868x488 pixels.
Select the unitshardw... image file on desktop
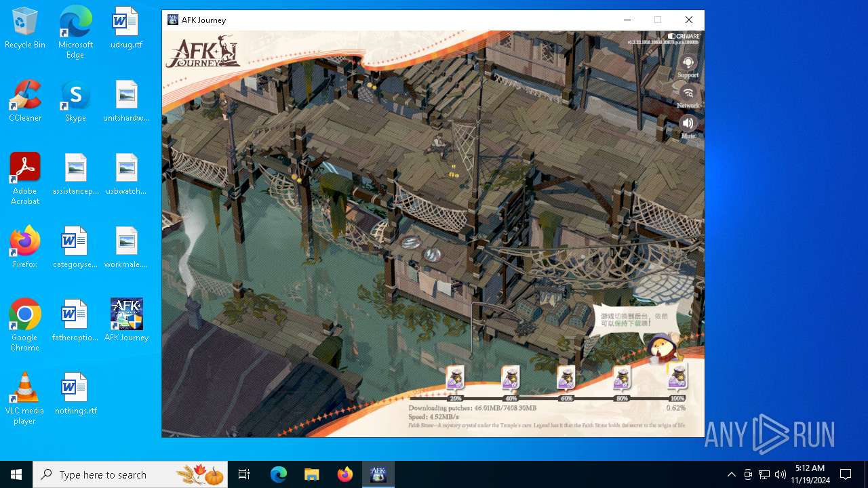click(x=126, y=102)
